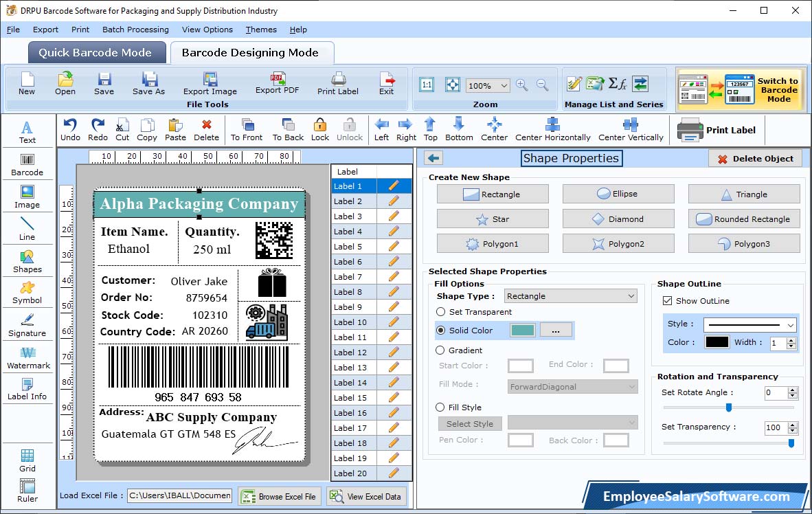Click Switch to Barcode Mode button
The width and height of the screenshot is (812, 514).
click(741, 89)
